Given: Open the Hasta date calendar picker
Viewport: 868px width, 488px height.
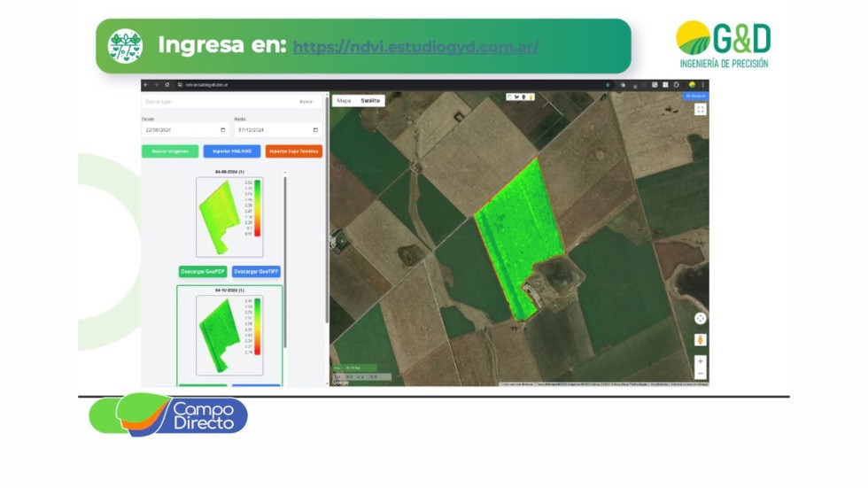Looking at the screenshot, I should click(x=315, y=130).
